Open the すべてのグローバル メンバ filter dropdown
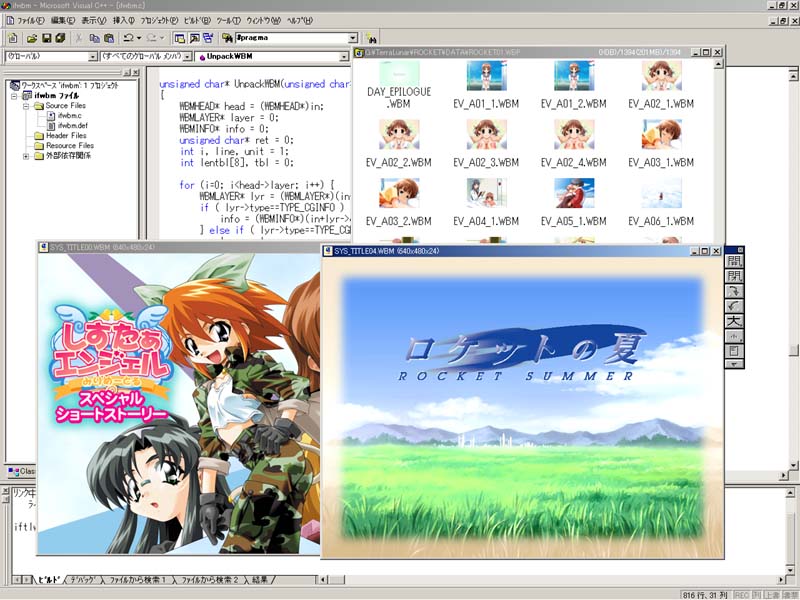Screen dimensions: 800x600 187,56
